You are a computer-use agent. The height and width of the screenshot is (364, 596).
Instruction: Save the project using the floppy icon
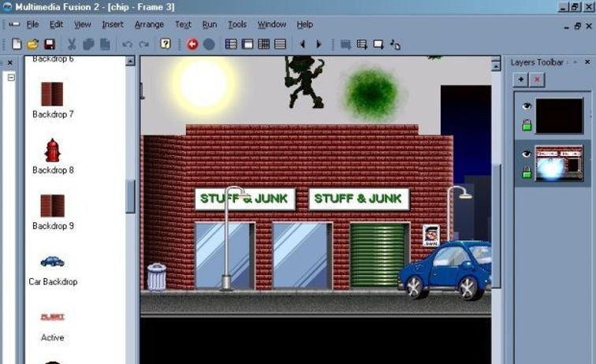click(49, 44)
